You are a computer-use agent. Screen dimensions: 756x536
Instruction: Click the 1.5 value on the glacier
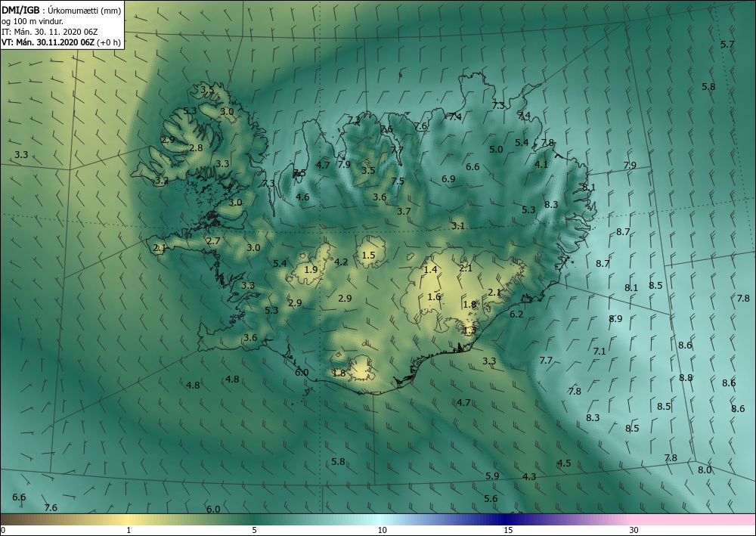368,255
